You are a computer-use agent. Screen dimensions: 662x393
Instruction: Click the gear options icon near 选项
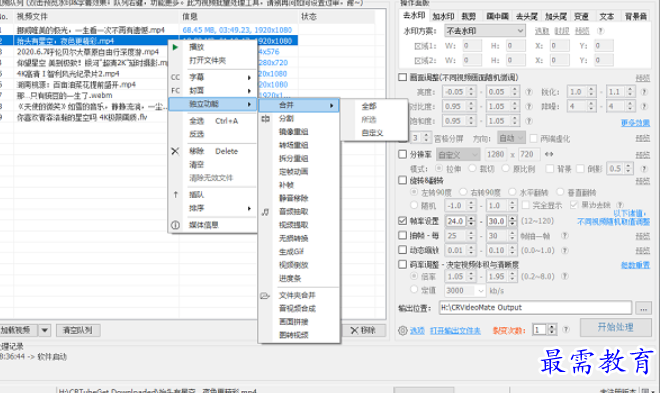click(x=403, y=331)
